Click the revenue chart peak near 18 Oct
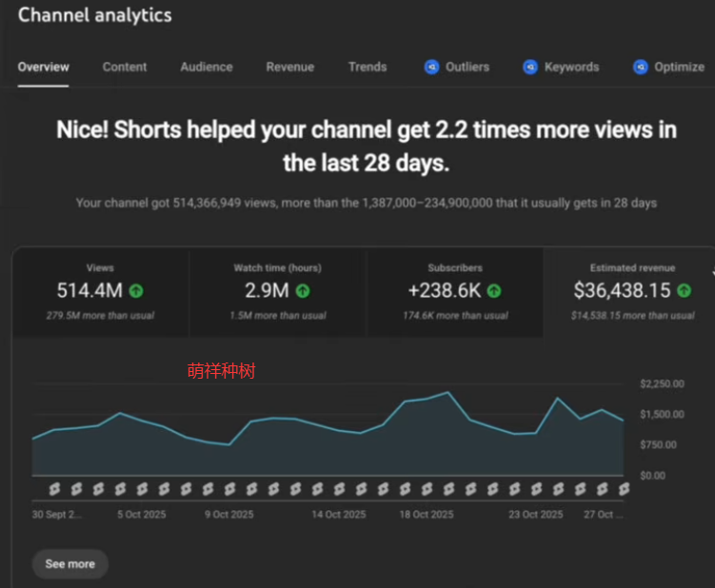715x588 pixels. pyautogui.click(x=447, y=392)
